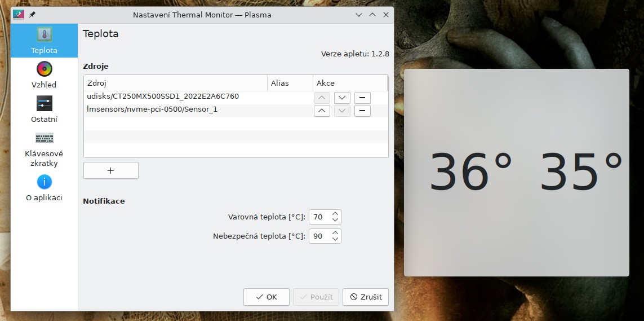Select the lmsensors/nvme-pci-0500/Sensor_1 row
Screen dimensions: 644x321
[169, 111]
